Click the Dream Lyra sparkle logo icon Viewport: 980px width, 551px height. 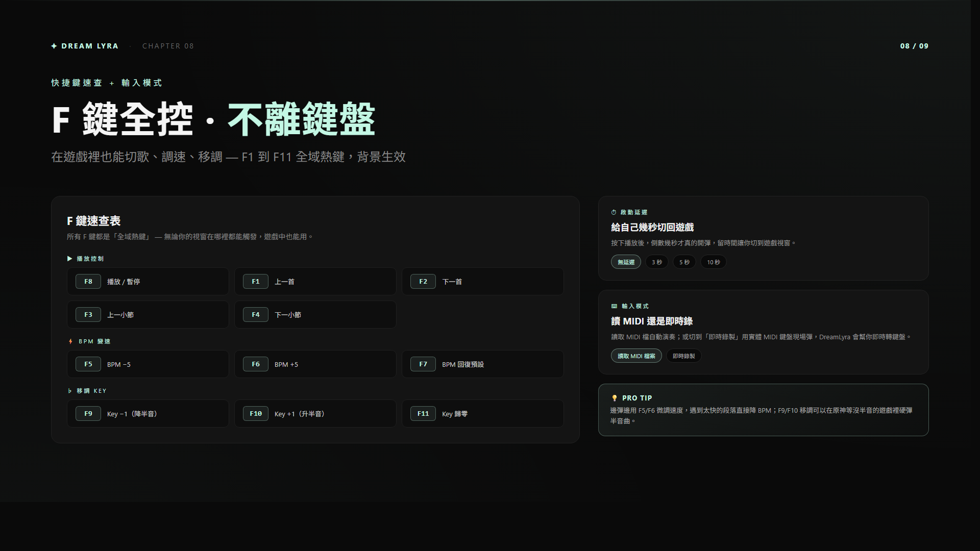tap(54, 46)
